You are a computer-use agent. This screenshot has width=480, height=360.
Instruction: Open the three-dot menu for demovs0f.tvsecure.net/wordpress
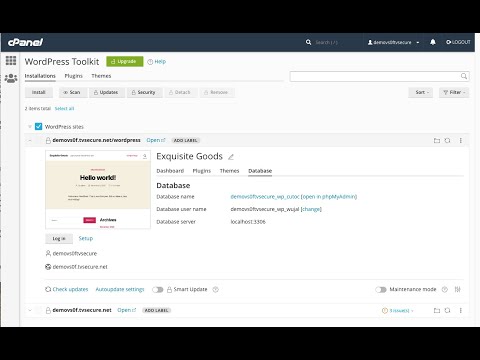coord(461,141)
